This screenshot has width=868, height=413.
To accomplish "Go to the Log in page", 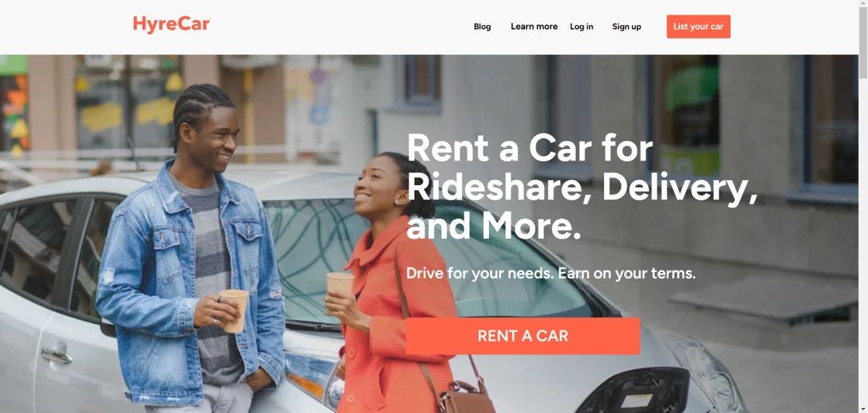I will [582, 27].
